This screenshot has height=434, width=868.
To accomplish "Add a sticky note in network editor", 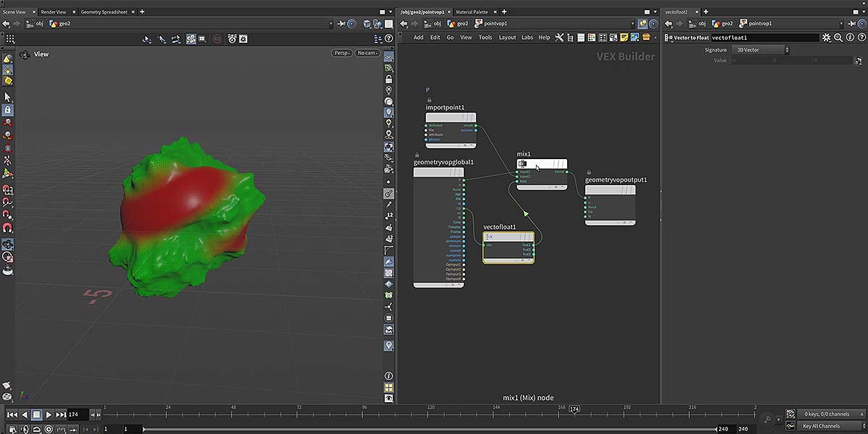I will (x=624, y=38).
